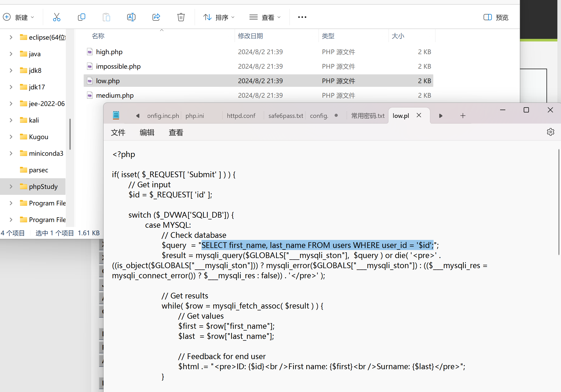This screenshot has width=561, height=392.
Task: Open the 查看 view dropdown in Explorer
Action: click(x=265, y=17)
